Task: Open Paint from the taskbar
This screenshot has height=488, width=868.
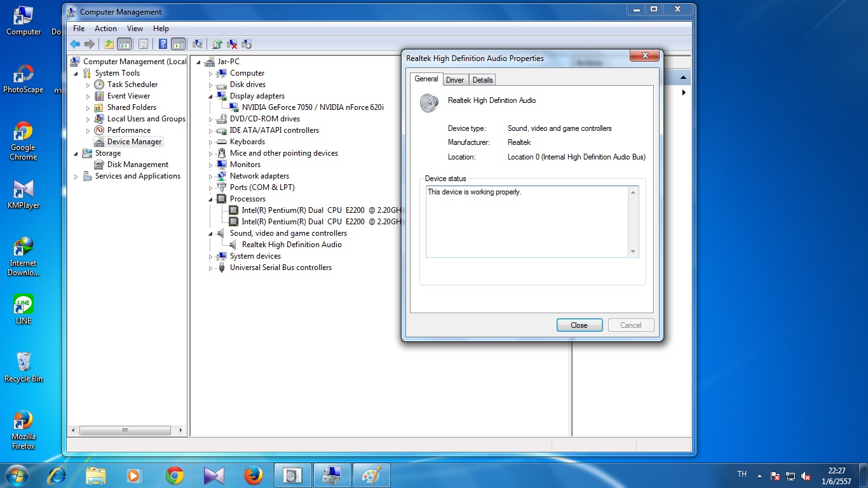Action: coord(371,475)
